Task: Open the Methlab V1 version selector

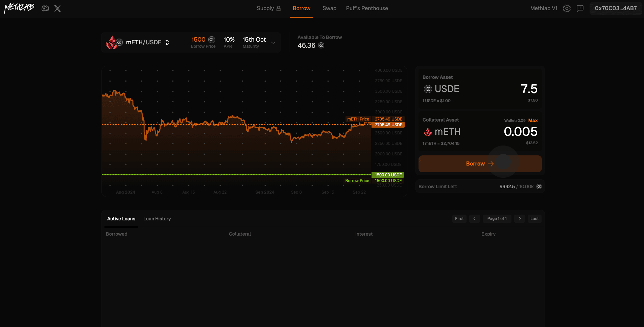Action: pos(543,8)
